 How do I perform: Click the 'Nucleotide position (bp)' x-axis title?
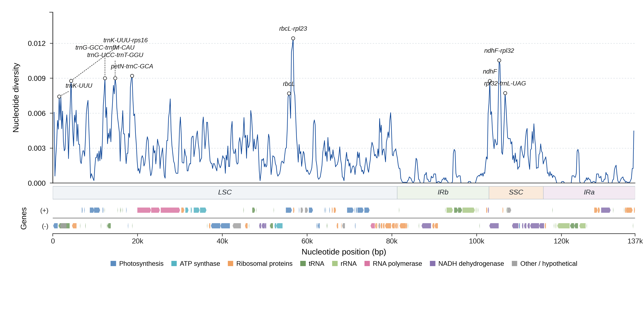tap(344, 252)
